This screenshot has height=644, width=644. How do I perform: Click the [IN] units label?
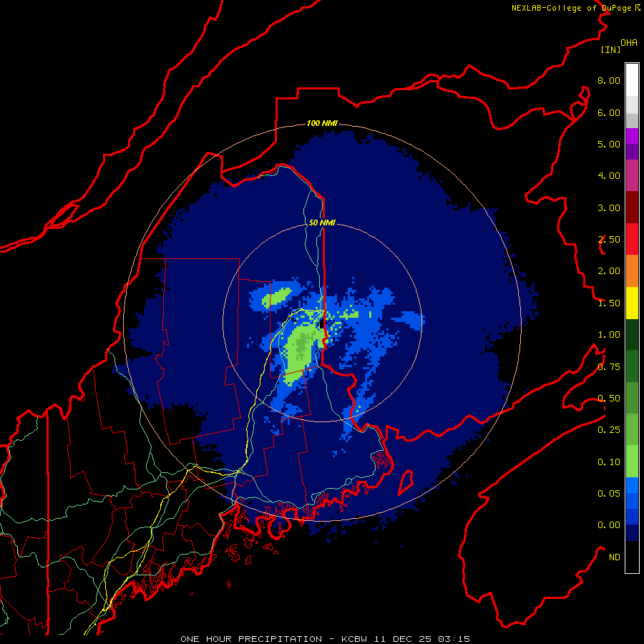[610, 49]
